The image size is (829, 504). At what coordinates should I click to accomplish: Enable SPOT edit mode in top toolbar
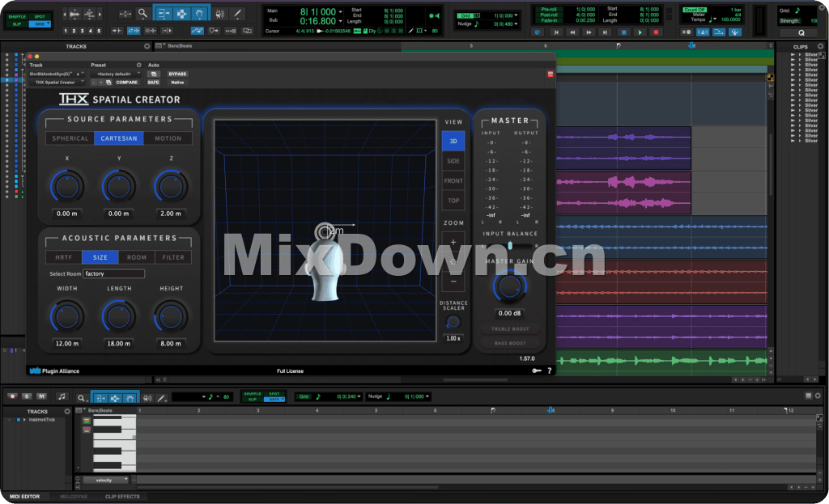[40, 17]
